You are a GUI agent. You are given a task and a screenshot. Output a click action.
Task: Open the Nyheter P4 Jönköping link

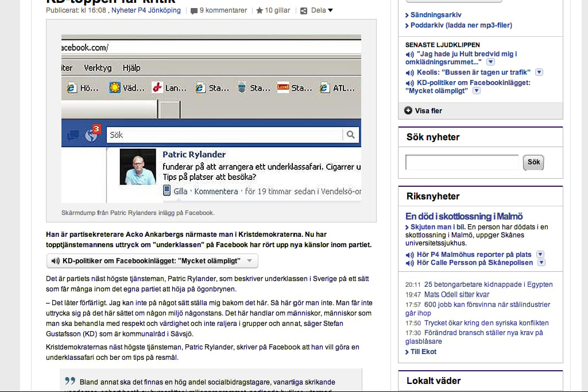(146, 10)
